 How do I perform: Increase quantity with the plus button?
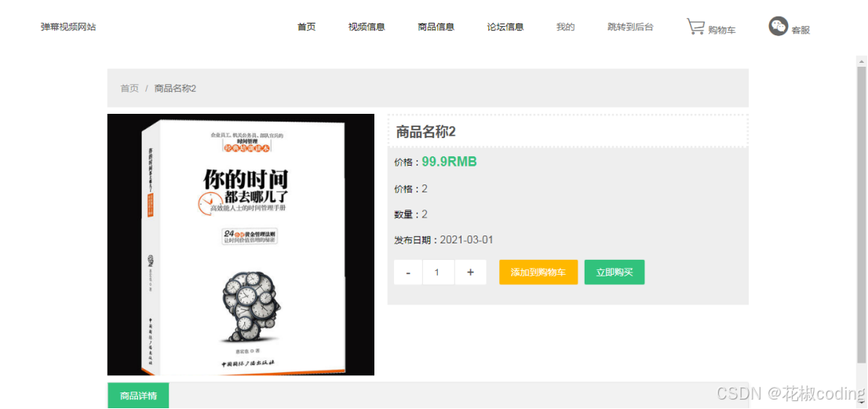(471, 272)
